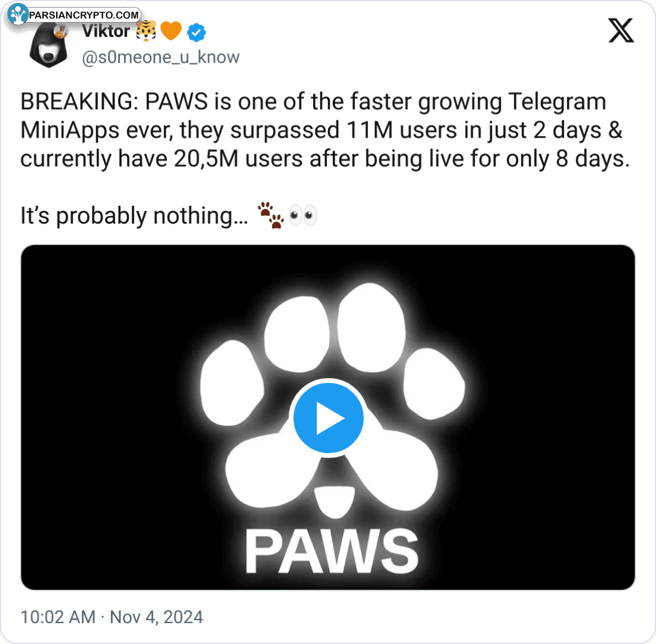Click the 10:02 AM timestamp
Viewport: 656px width, 644px height.
coord(58,617)
